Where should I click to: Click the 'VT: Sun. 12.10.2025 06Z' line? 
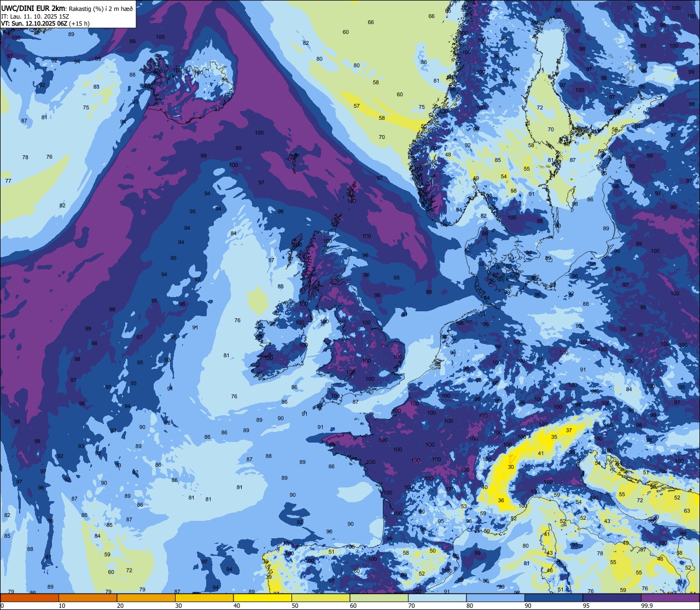34,24
